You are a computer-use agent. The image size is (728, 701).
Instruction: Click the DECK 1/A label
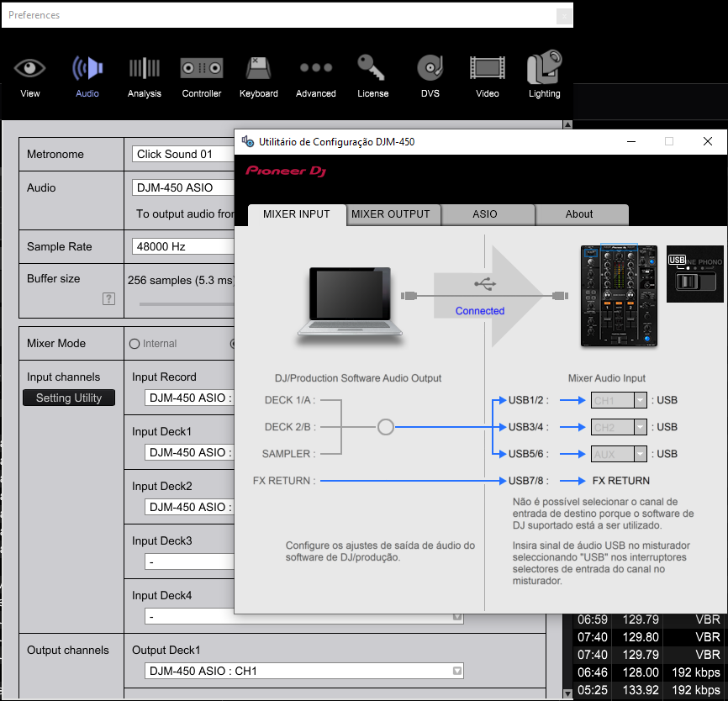point(290,400)
